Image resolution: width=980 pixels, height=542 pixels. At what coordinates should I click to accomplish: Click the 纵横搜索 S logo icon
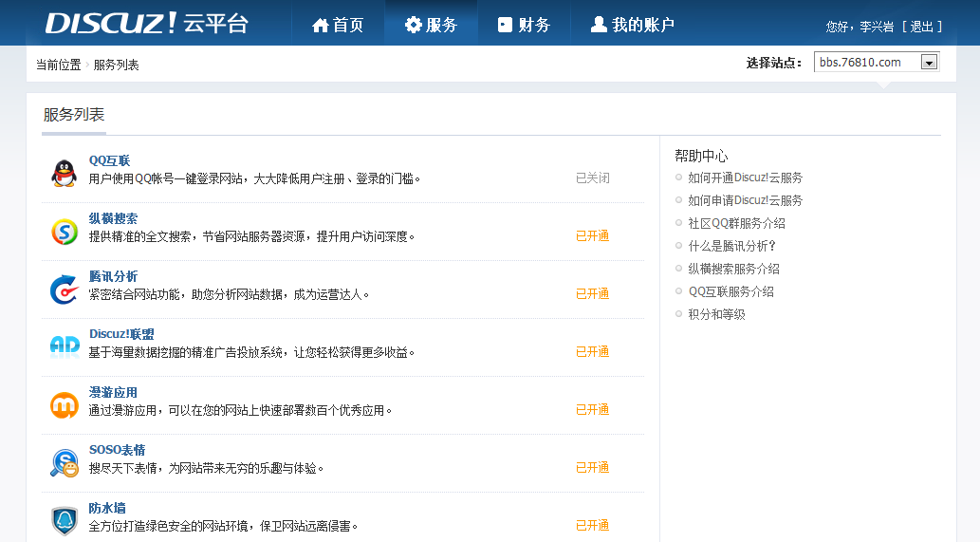pos(65,232)
